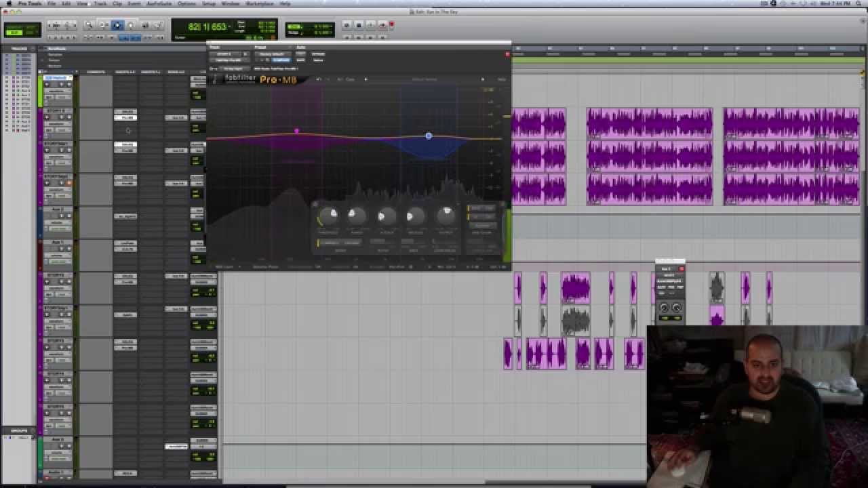Open the Clip menu
Image resolution: width=868 pixels, height=488 pixels.
click(117, 3)
